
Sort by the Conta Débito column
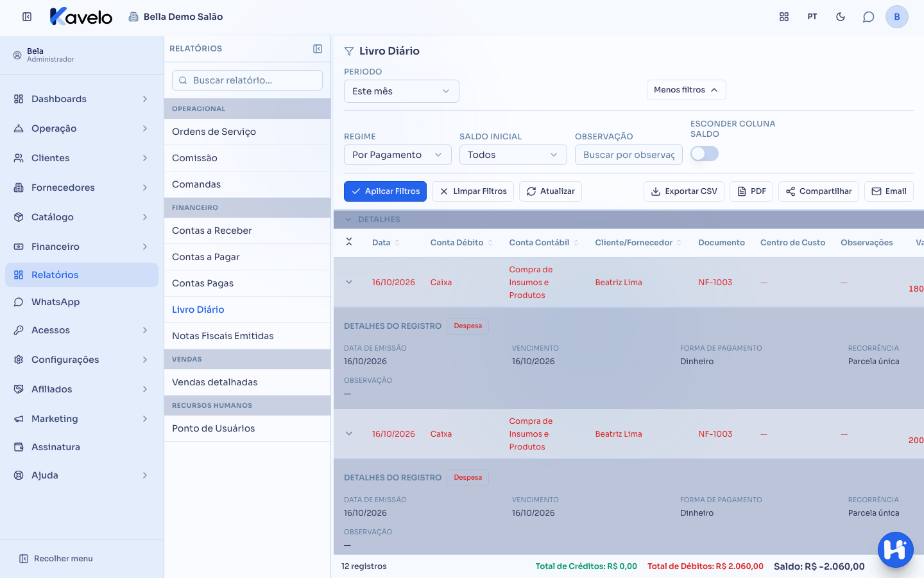pyautogui.click(x=461, y=243)
